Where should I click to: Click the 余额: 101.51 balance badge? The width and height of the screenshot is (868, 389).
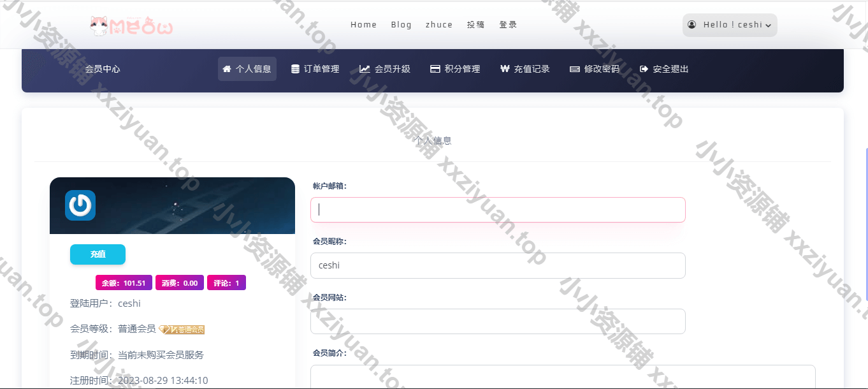tap(124, 283)
